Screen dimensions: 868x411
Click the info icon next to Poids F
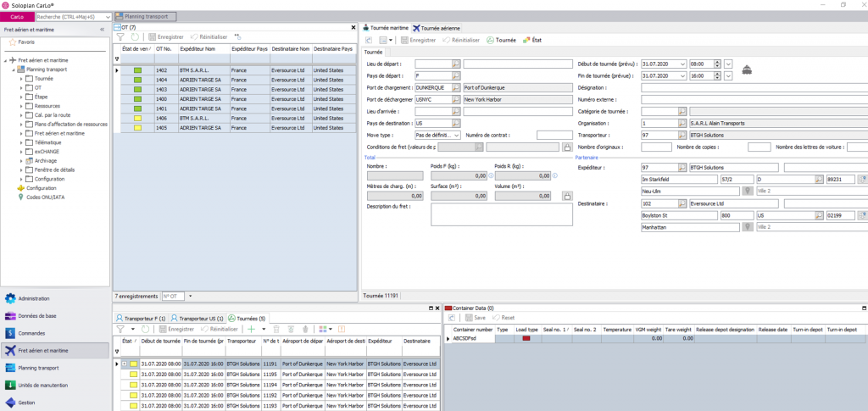pos(491,176)
